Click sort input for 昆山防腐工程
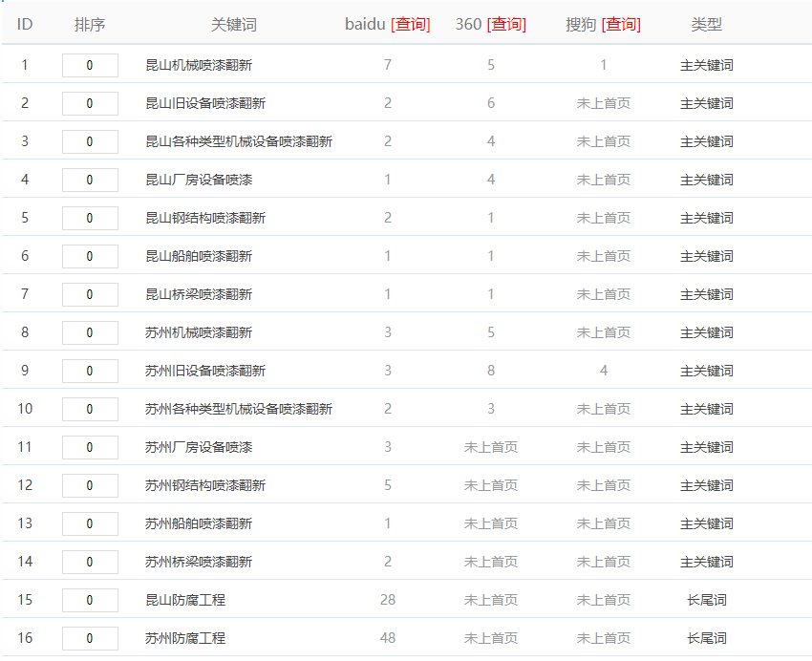Viewport: 812px width, 661px height. coord(90,600)
